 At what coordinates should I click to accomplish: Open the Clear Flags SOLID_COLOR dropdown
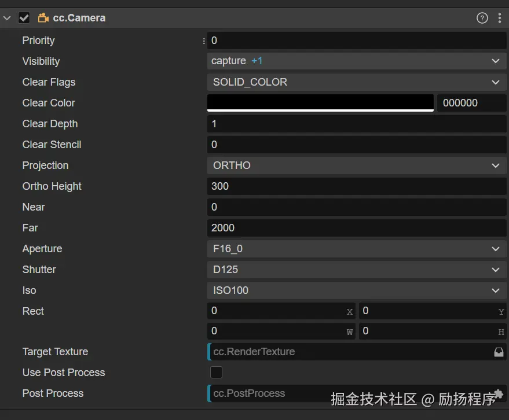point(356,82)
